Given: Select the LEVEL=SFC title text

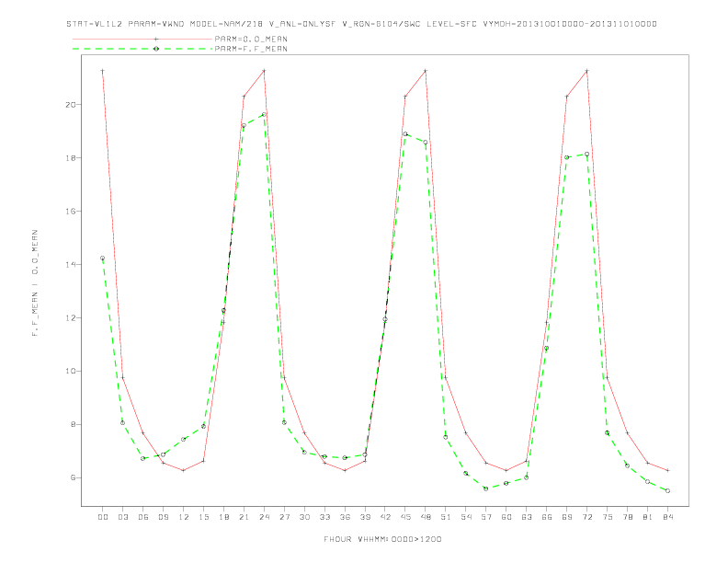Looking at the screenshot, I should (451, 24).
